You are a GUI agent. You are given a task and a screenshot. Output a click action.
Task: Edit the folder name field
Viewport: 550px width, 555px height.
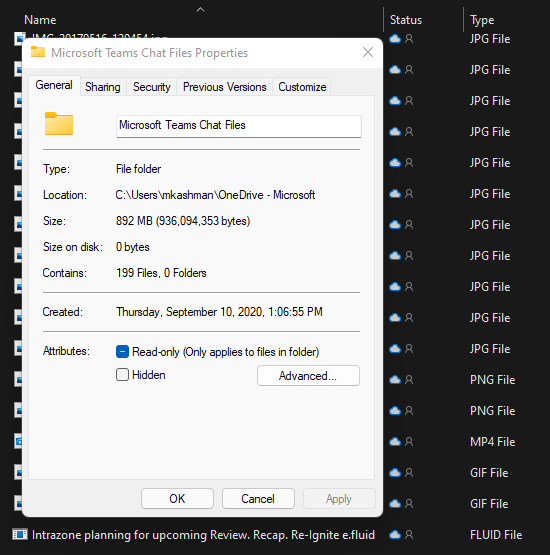coord(239,126)
